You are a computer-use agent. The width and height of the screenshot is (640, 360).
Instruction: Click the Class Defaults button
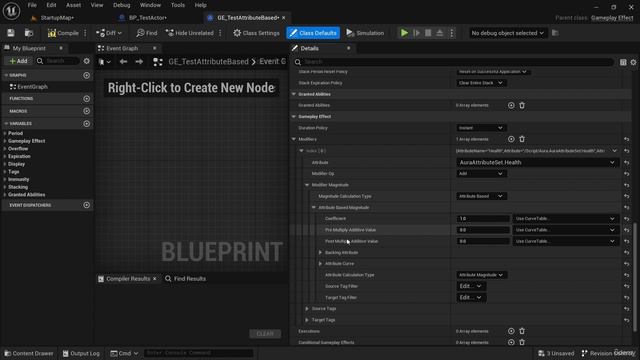[313, 33]
